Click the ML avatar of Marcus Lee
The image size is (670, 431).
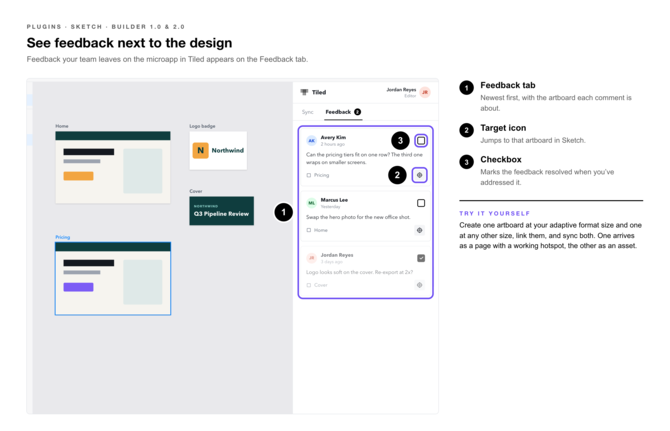[311, 203]
